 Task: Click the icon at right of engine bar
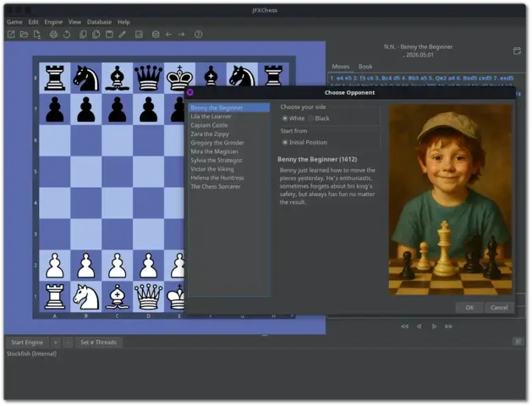coord(518,342)
